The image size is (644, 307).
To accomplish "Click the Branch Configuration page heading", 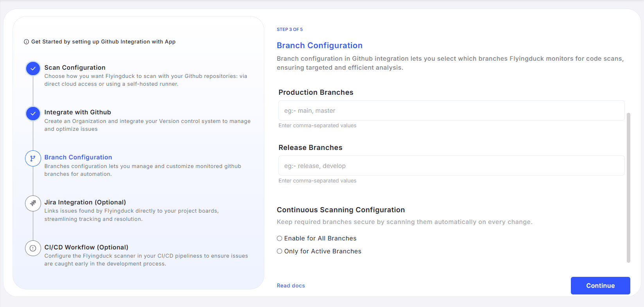I will coord(319,45).
